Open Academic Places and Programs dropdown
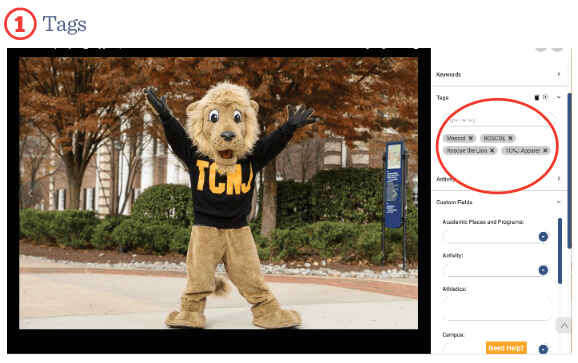Image resolution: width=578 pixels, height=363 pixels. tap(543, 237)
